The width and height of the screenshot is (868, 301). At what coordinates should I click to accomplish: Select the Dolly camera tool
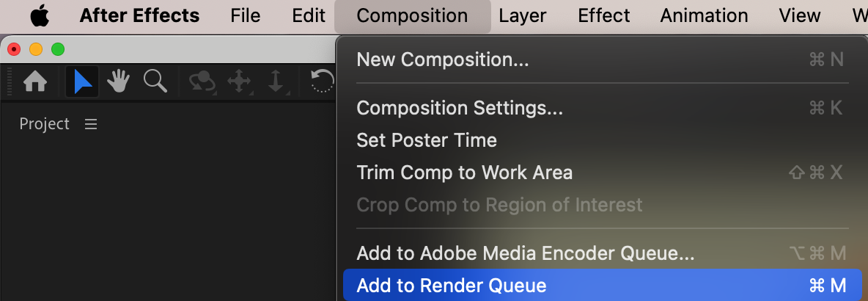coord(276,81)
